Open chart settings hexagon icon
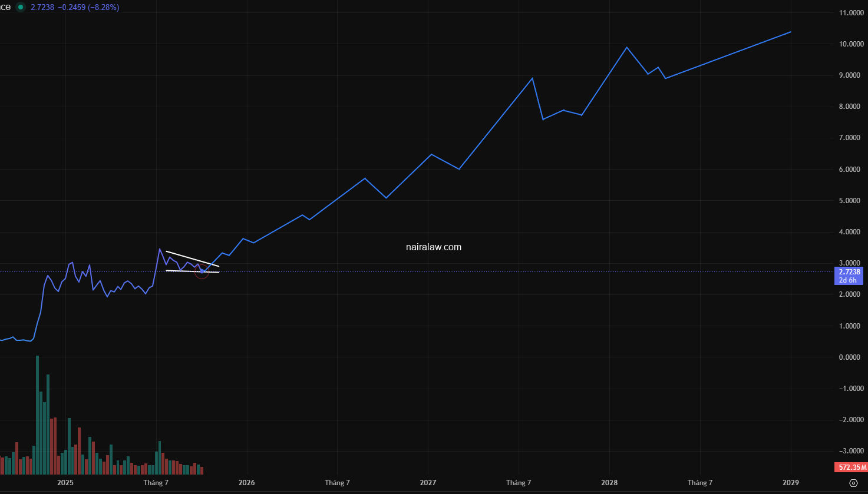The width and height of the screenshot is (868, 494). [853, 483]
